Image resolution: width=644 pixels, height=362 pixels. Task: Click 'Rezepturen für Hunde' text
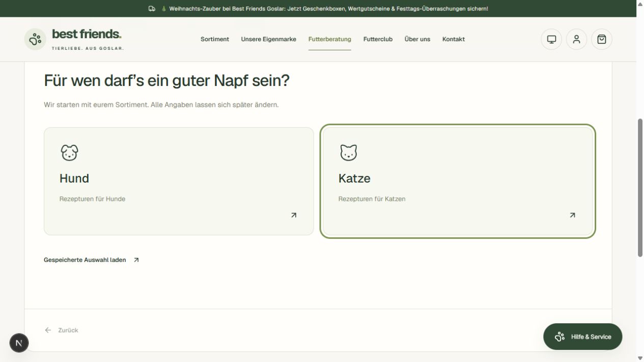pyautogui.click(x=92, y=199)
